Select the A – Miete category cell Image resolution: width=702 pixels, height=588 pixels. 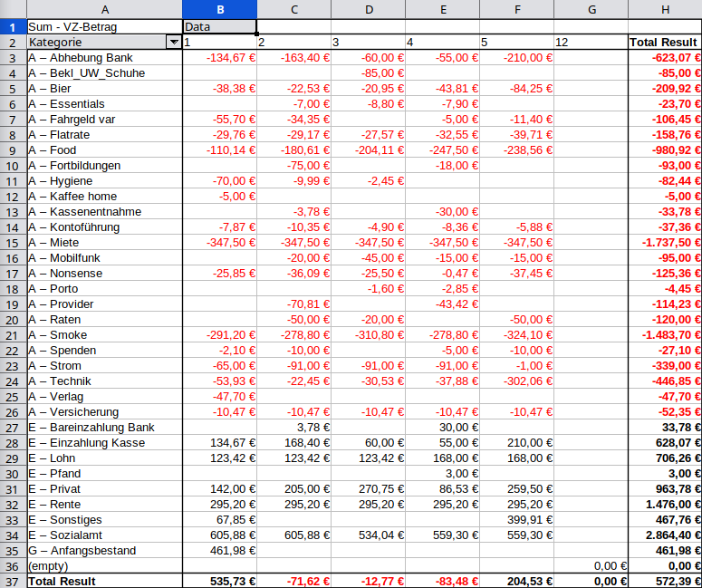104,243
